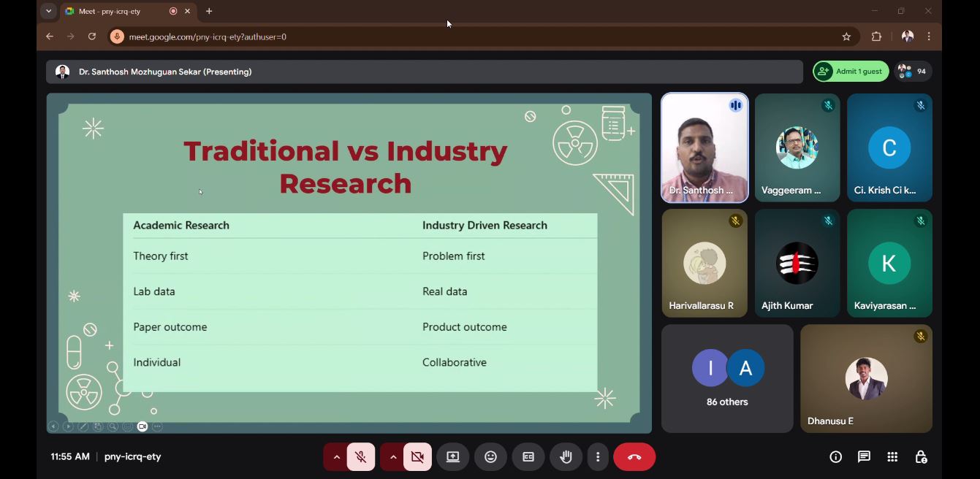Raise your hand in the meeting
The height and width of the screenshot is (479, 980).
point(566,457)
